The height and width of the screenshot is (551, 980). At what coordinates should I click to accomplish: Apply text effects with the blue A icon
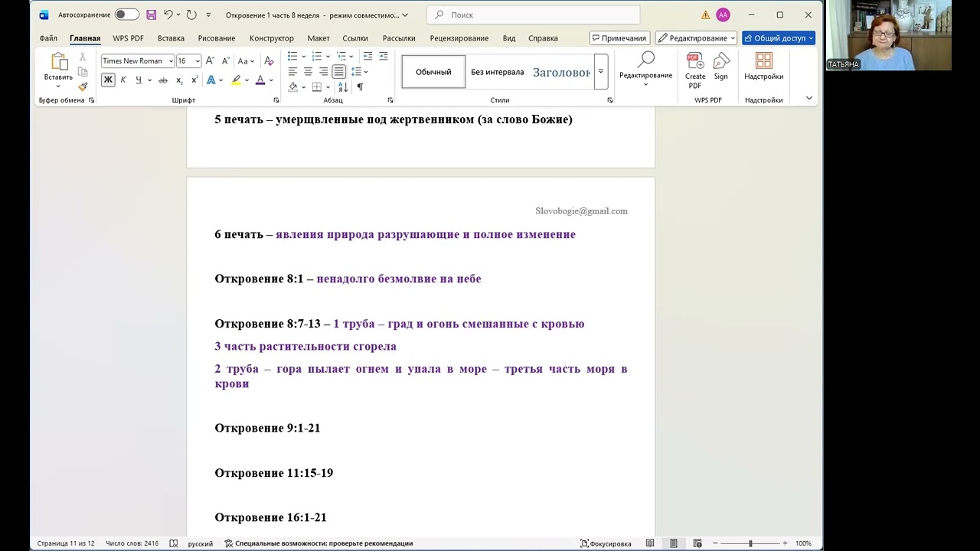[x=211, y=80]
